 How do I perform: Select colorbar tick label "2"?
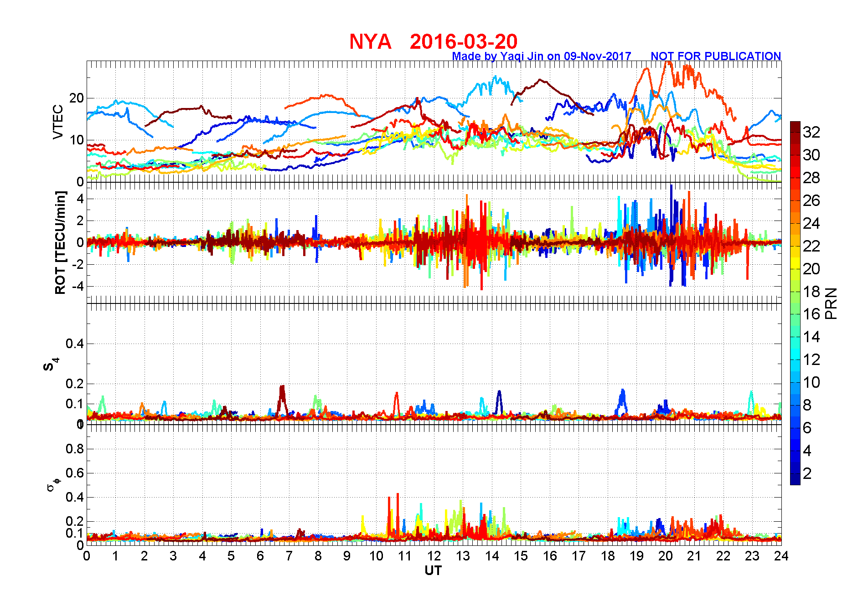807,473
